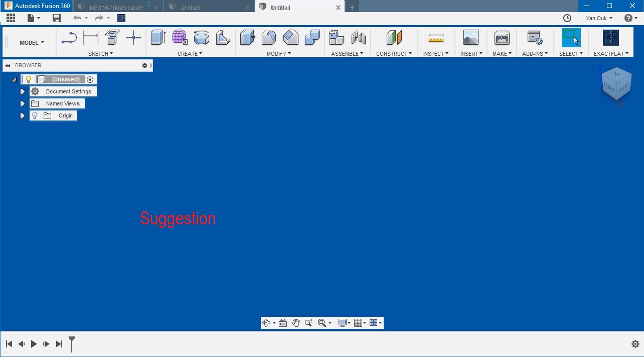Activate the Press Pull tool in Modify
The width and height of the screenshot is (644, 357).
(x=247, y=38)
